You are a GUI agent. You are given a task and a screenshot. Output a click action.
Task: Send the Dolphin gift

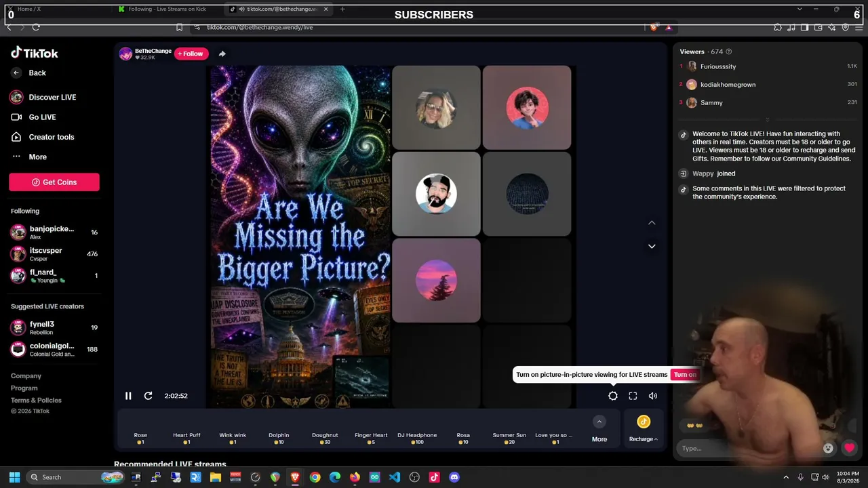[279, 431]
